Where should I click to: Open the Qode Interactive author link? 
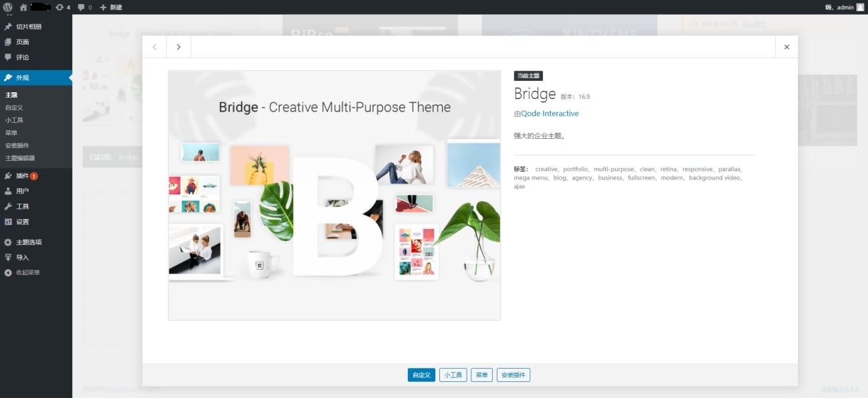[x=550, y=114]
